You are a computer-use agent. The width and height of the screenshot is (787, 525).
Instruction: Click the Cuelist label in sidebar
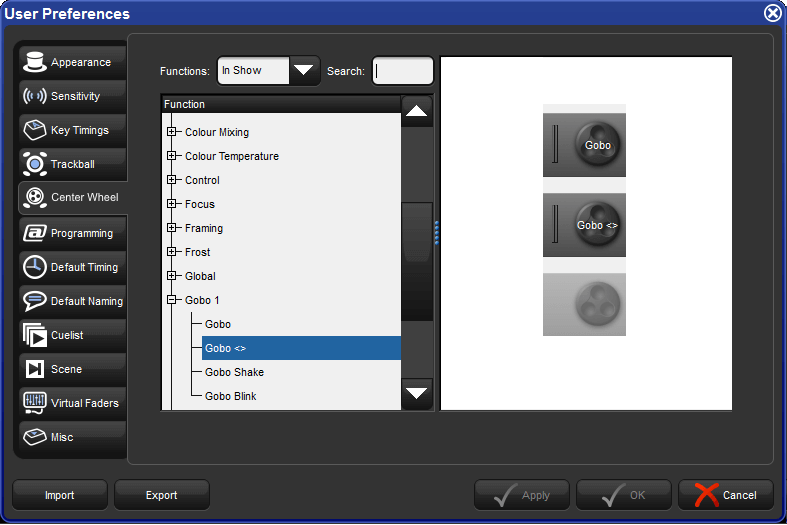(67, 335)
